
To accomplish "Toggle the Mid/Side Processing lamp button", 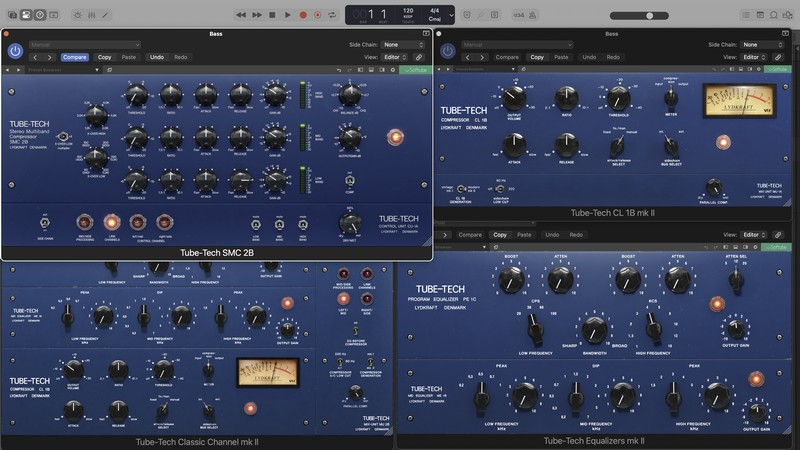I will pos(84,222).
